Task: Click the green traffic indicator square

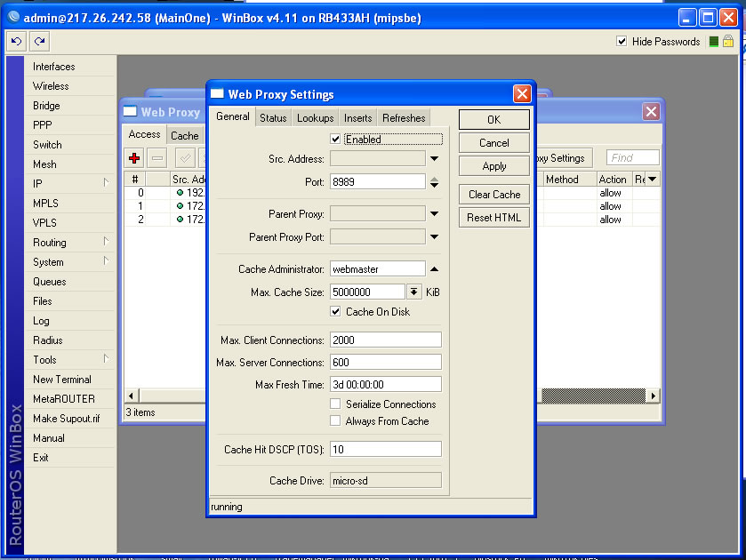Action: [713, 42]
